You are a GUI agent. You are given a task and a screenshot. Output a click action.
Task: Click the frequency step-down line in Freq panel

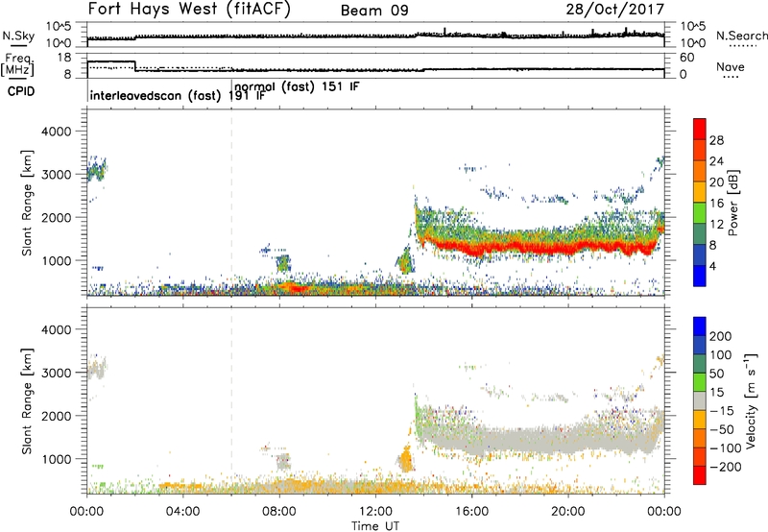(135, 66)
